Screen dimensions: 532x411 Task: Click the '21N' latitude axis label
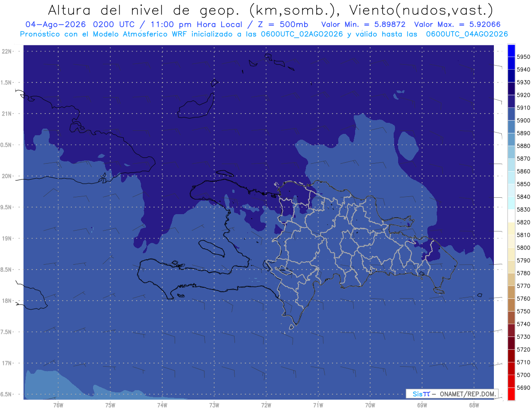click(x=7, y=114)
